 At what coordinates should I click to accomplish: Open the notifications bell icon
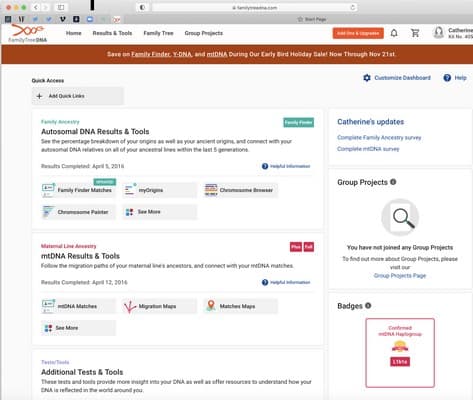(394, 33)
